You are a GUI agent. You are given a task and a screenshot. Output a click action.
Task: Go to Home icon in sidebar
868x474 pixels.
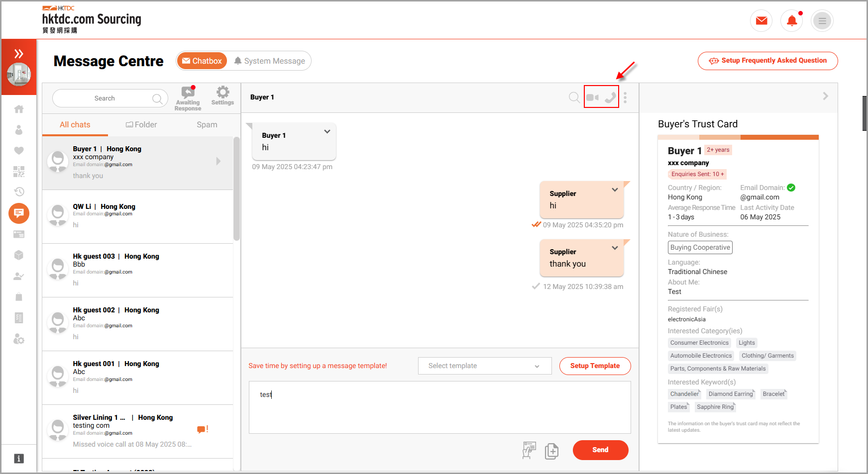(19, 109)
